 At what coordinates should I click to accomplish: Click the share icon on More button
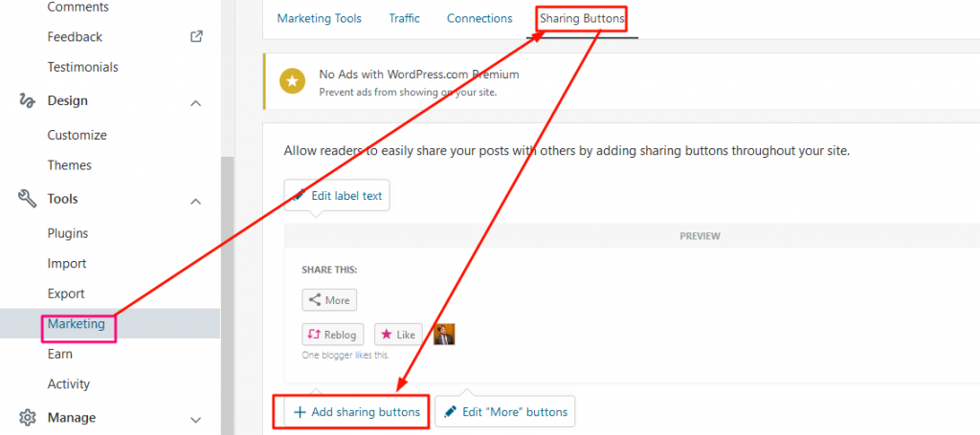click(315, 300)
